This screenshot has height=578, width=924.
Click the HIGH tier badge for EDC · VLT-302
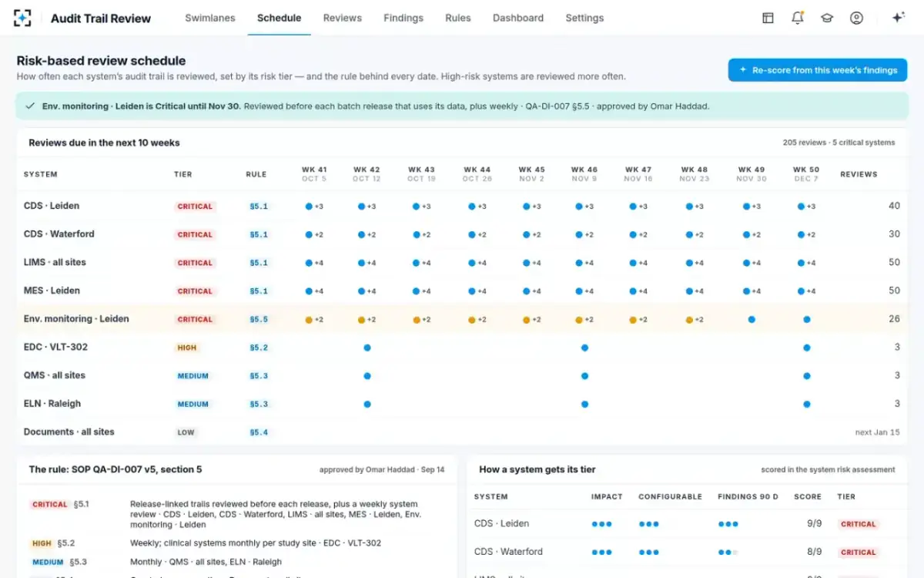click(187, 348)
